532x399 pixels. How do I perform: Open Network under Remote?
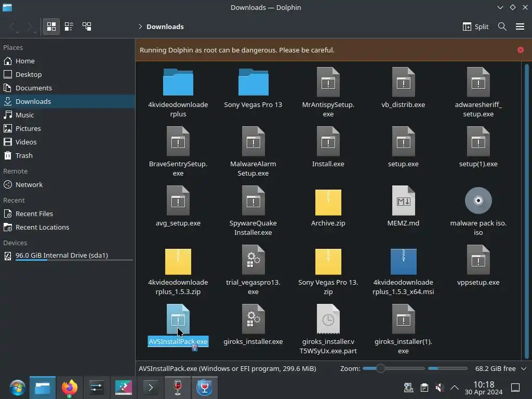[x=67, y=184]
